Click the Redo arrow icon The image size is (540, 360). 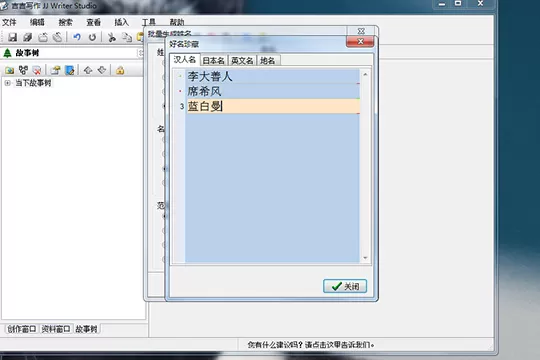92,37
